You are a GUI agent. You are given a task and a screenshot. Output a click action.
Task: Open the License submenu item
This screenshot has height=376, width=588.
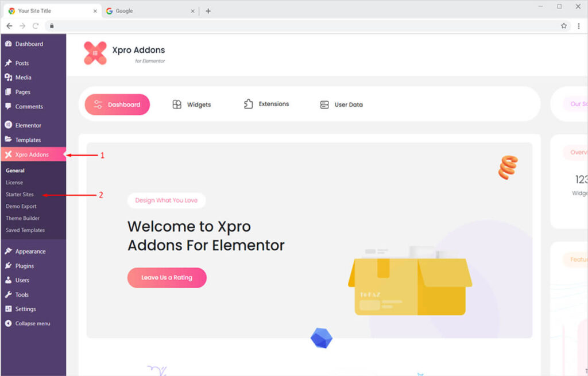coord(14,183)
